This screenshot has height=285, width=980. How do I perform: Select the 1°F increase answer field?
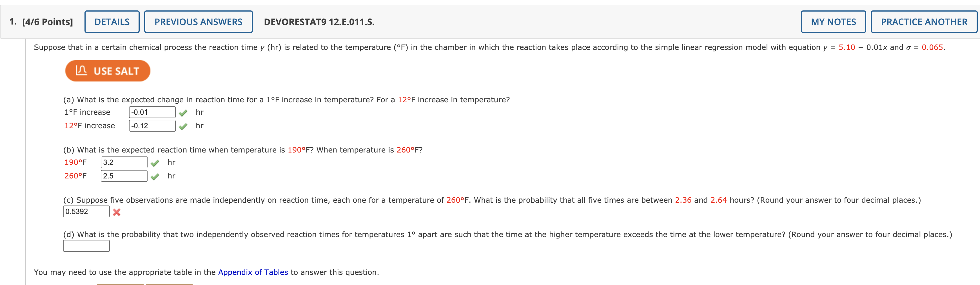coord(152,112)
